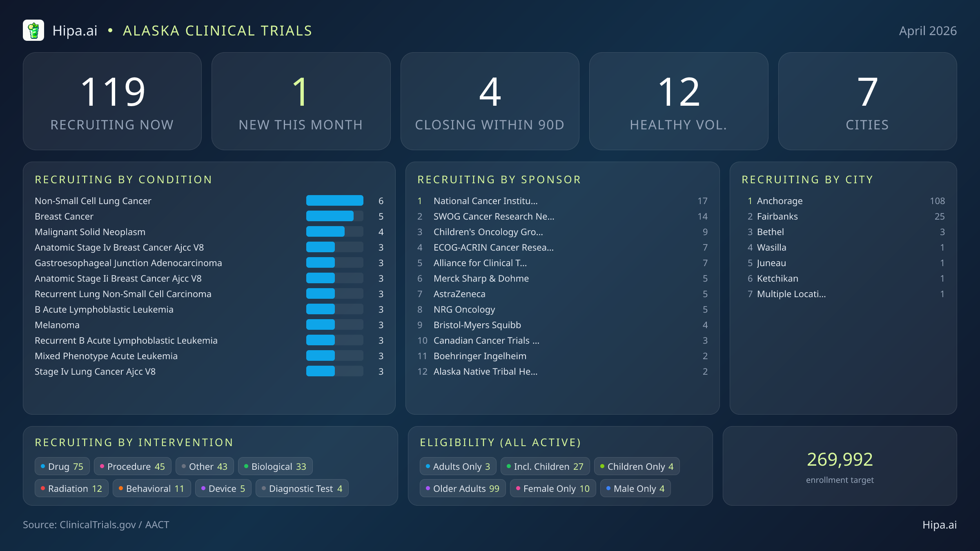Select the April 2026 date label
Screen dimensions: 980x551
coord(928,31)
